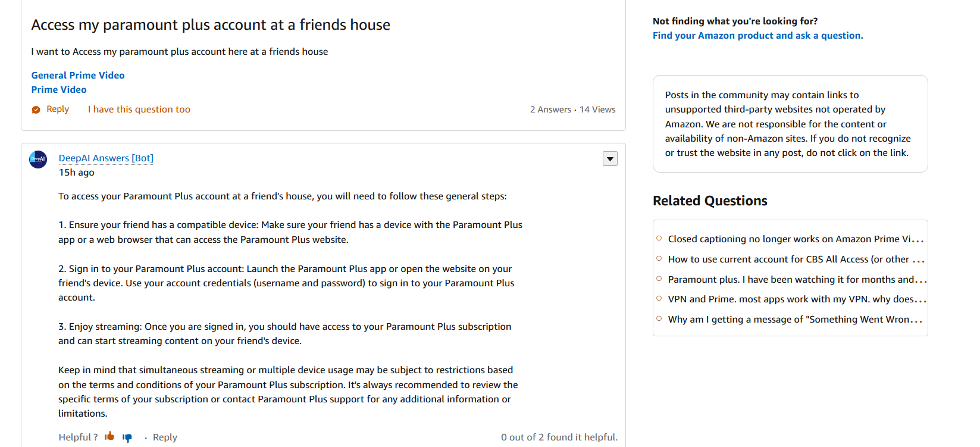Open the DeepAI Answers [Bot] profile

coord(106,158)
